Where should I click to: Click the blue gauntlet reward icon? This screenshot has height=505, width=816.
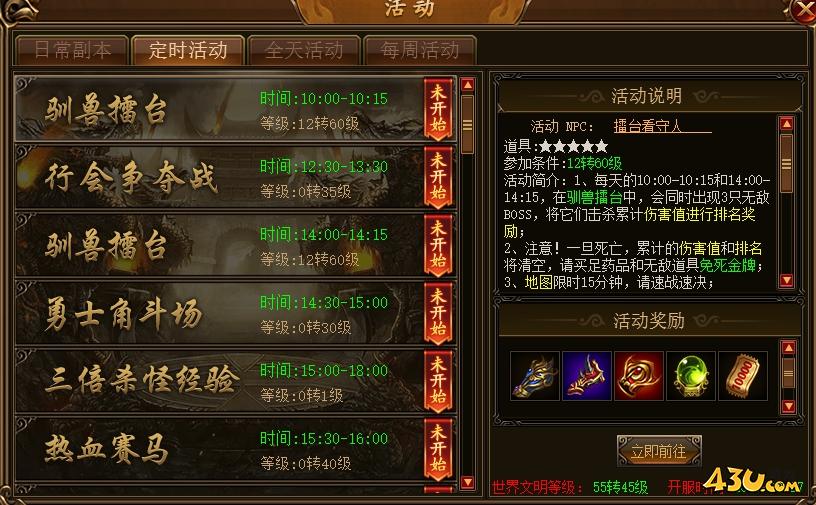coord(534,375)
